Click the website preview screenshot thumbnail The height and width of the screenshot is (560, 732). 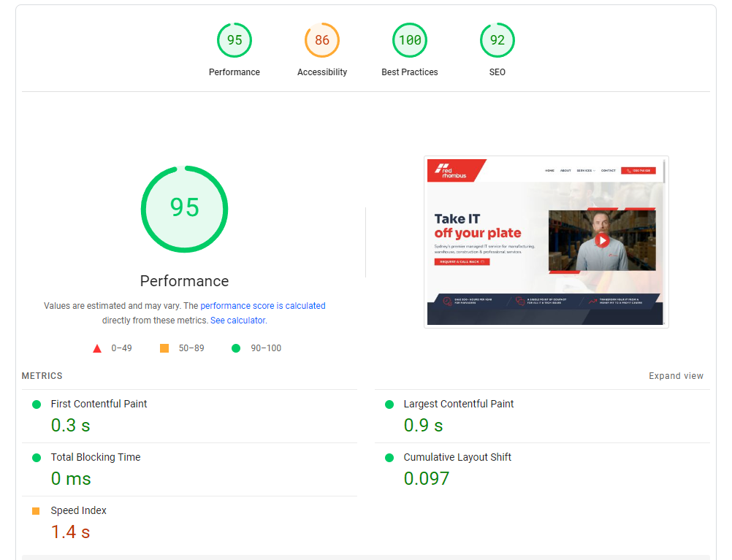[546, 242]
